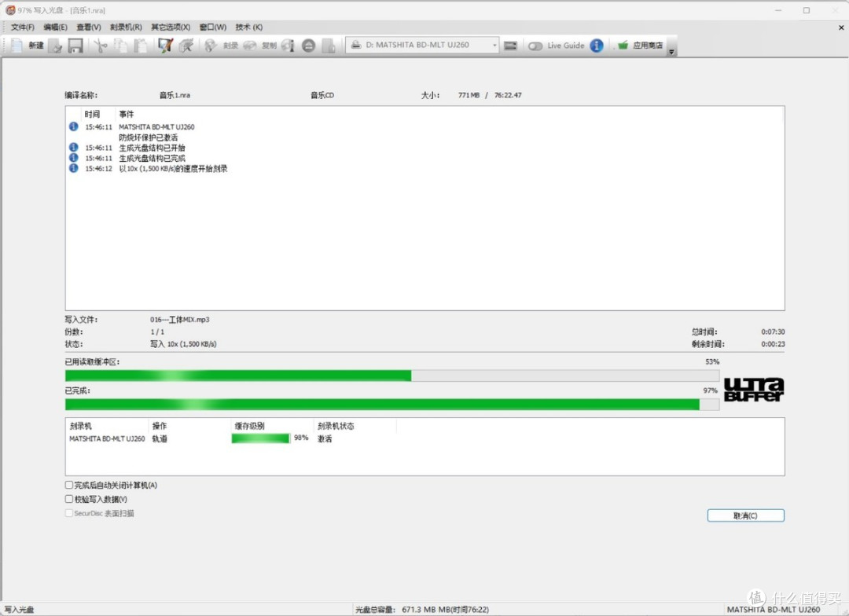Click the grayed pen tool icon

click(186, 46)
